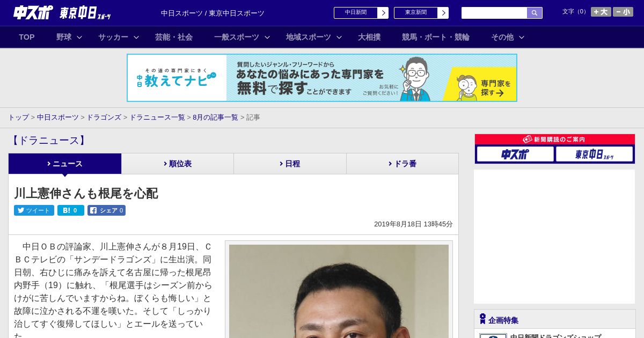Expand the 野球 dropdown chevron
This screenshot has height=338, width=644.
click(x=79, y=37)
